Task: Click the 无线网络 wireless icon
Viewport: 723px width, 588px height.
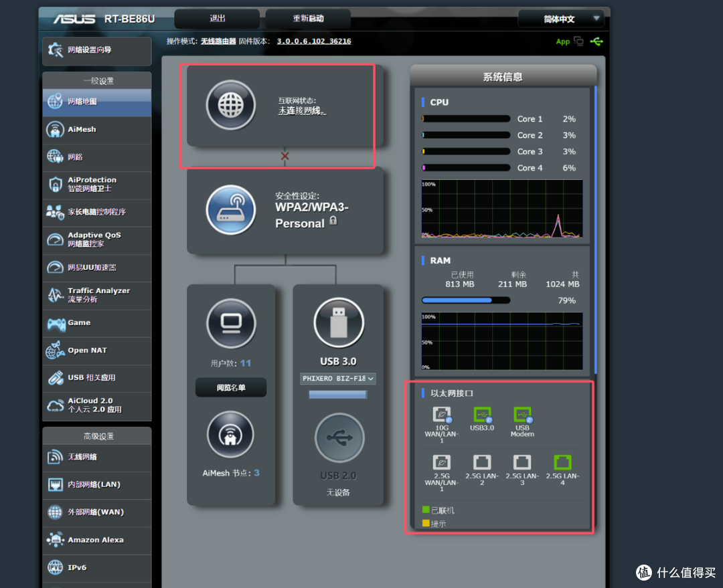Action: [55, 457]
